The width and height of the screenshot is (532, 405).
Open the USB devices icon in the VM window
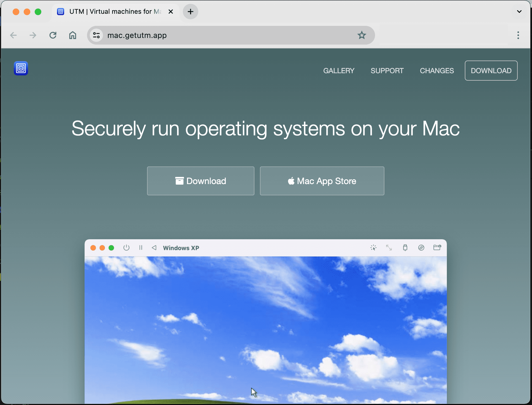tap(405, 248)
